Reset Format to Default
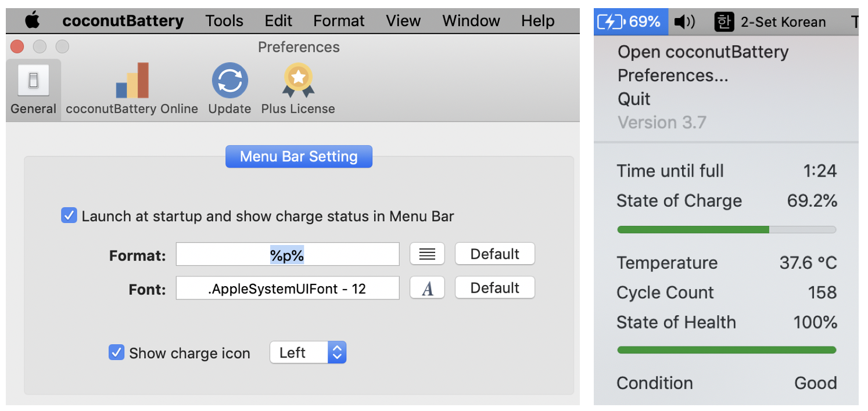 tap(494, 254)
